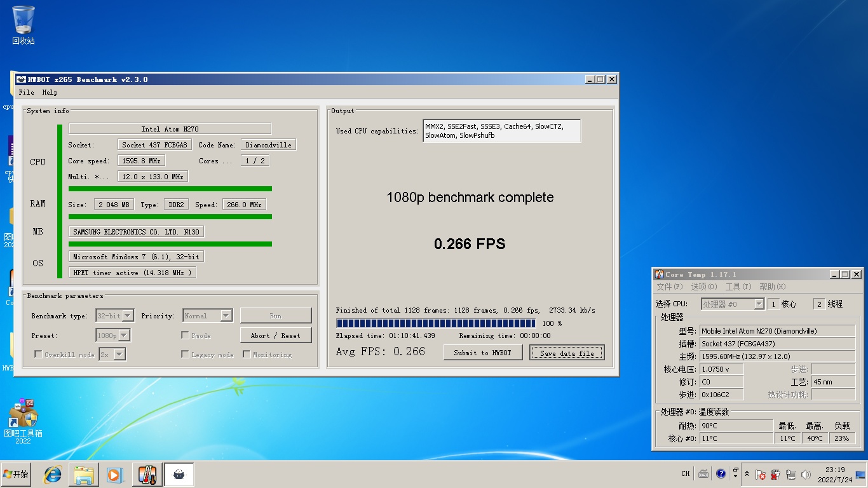The width and height of the screenshot is (868, 488).
Task: Click the taskbar clock showing 23:19
Action: [835, 475]
